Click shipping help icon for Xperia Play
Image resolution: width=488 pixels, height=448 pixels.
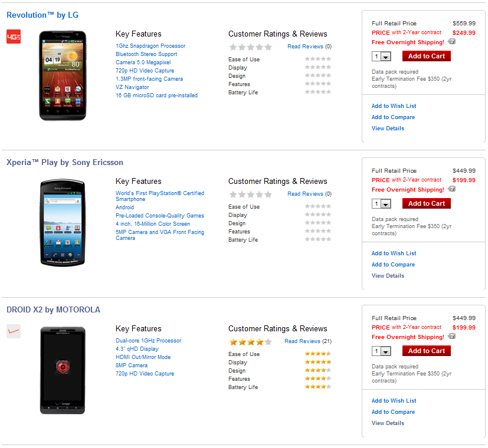[451, 189]
